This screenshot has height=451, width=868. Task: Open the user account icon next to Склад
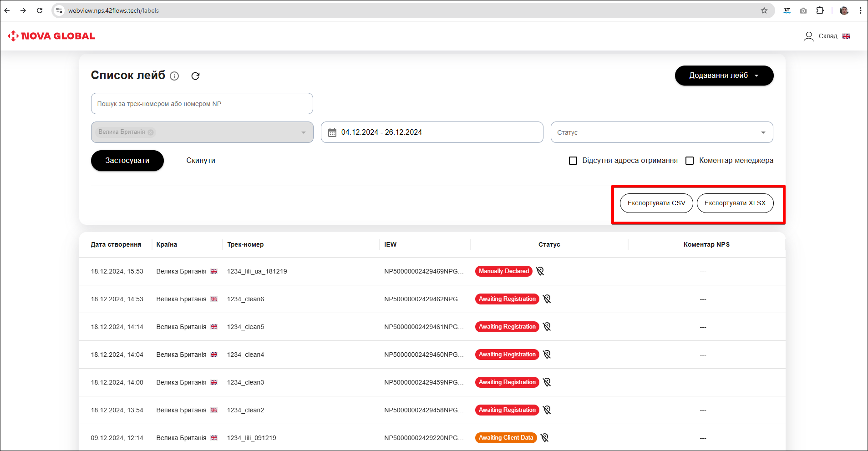tap(808, 36)
